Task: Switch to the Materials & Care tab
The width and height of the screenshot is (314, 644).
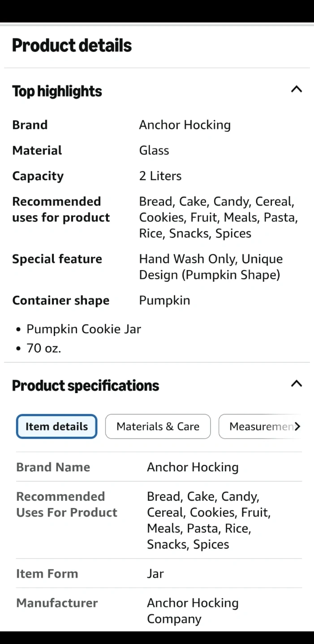Action: point(158,427)
